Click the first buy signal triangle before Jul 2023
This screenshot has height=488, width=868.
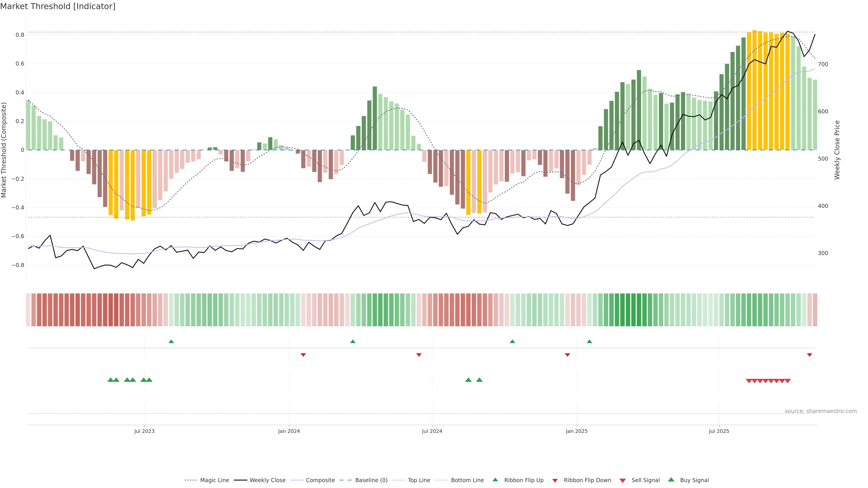[x=110, y=380]
